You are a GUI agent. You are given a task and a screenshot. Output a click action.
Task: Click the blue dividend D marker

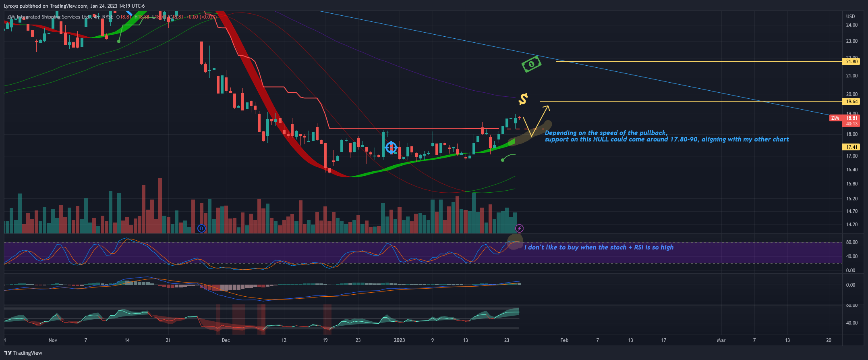click(201, 229)
